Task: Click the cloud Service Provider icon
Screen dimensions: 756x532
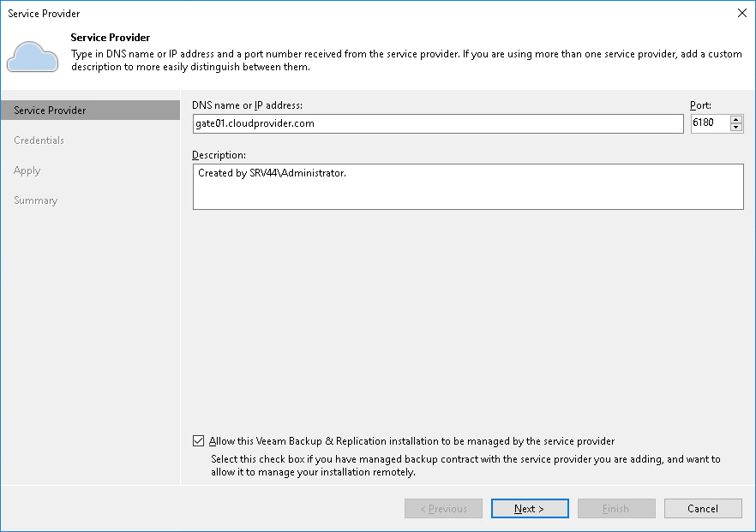Action: point(33,56)
